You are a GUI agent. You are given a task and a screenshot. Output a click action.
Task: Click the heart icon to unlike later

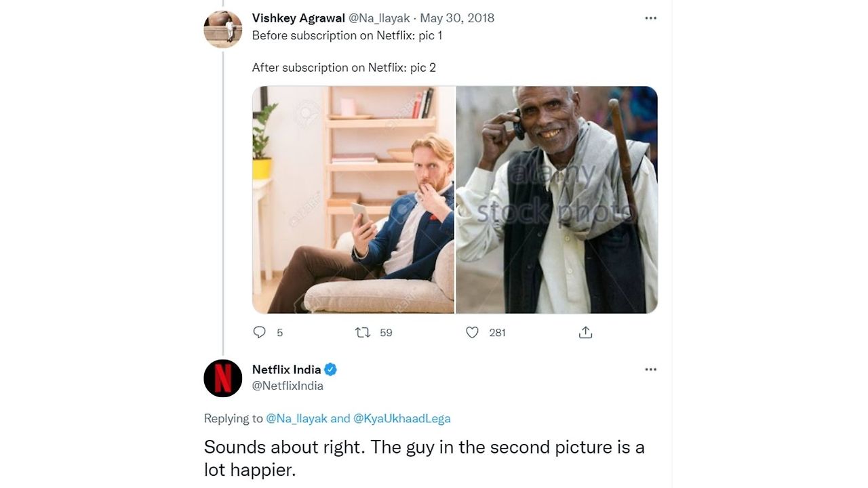[471, 332]
